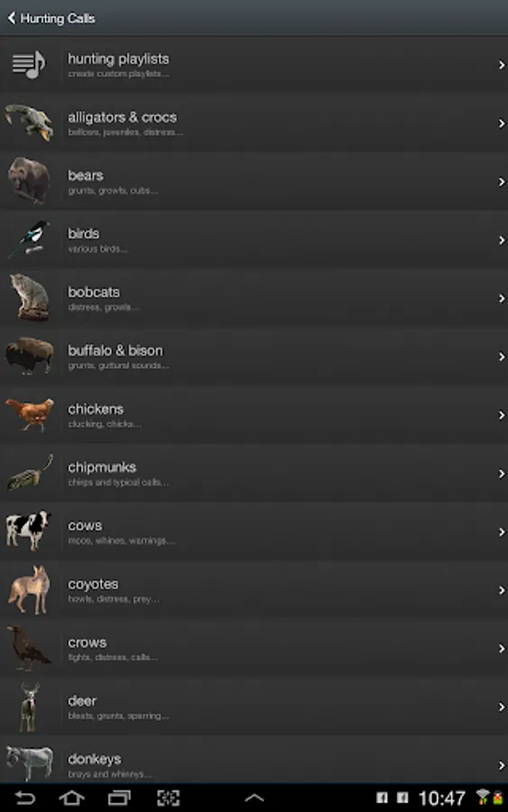Take a screenshot using the capture icon
The width and height of the screenshot is (508, 812).
point(169,798)
